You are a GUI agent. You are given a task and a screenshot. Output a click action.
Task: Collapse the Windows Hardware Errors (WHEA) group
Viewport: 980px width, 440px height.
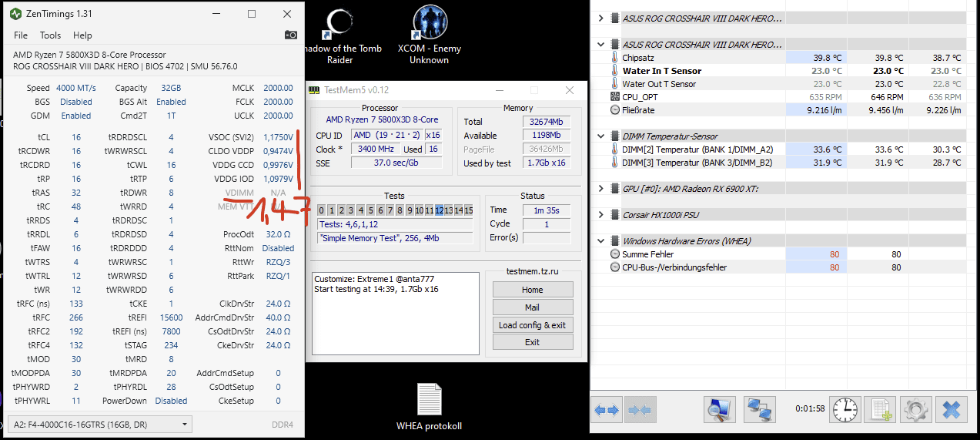tap(601, 241)
